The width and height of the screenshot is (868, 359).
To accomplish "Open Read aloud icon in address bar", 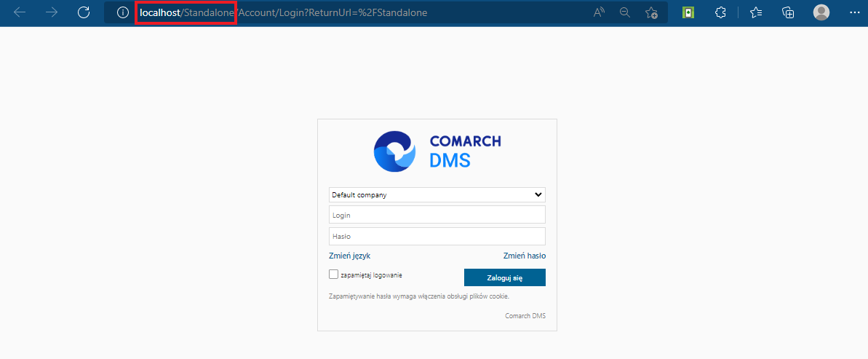I will pyautogui.click(x=599, y=12).
